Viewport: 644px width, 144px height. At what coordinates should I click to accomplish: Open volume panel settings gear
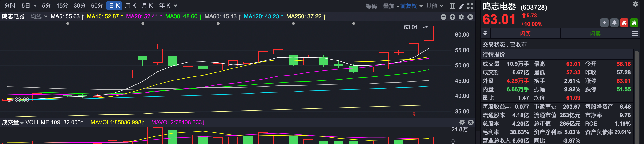coord(462,122)
